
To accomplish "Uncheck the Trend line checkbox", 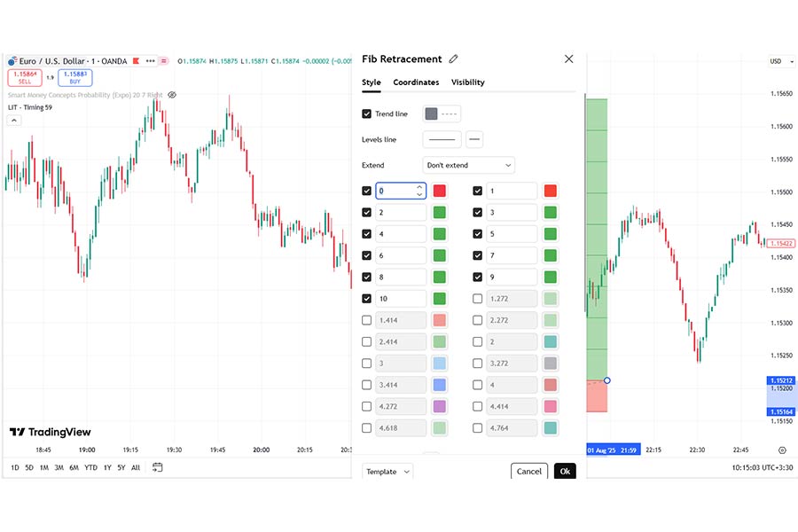I will [x=366, y=114].
